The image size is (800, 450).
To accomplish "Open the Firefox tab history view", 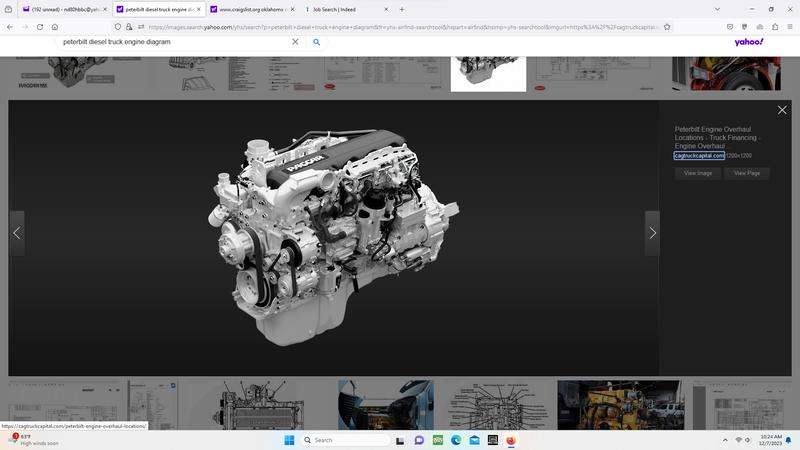I will [8, 9].
